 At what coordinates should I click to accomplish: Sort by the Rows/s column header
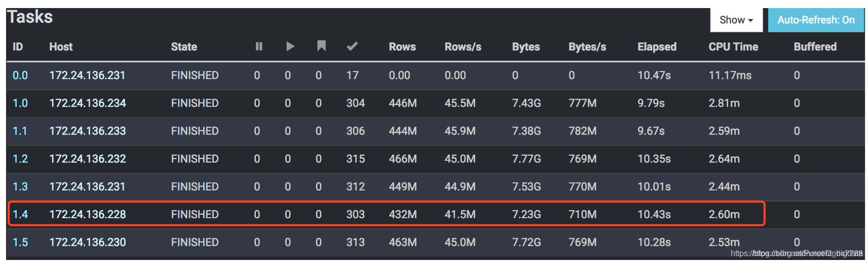[463, 47]
